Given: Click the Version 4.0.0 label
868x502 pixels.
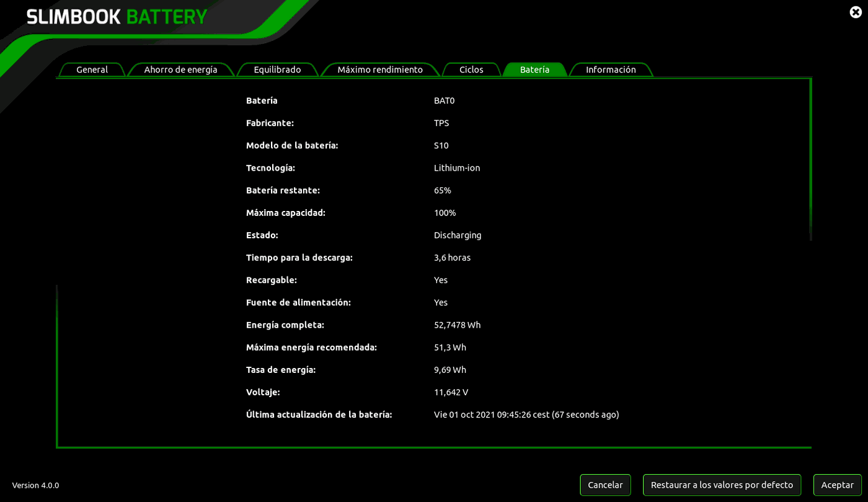Looking at the screenshot, I should (35, 485).
